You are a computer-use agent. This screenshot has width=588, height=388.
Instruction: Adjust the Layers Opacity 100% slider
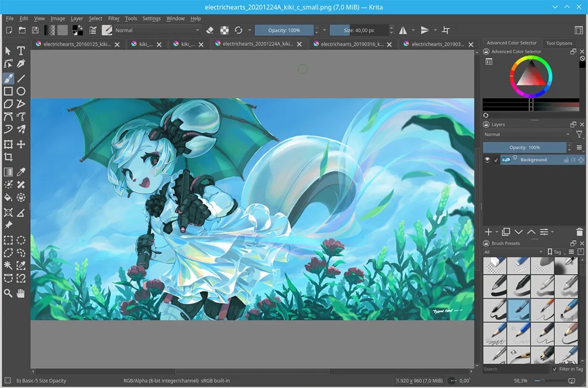524,147
